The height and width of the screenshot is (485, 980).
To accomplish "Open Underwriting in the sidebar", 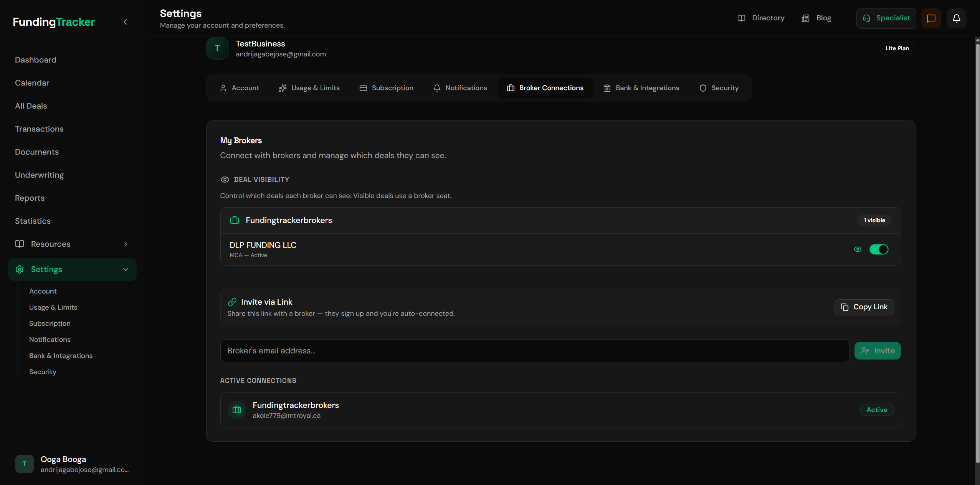I will pos(39,175).
